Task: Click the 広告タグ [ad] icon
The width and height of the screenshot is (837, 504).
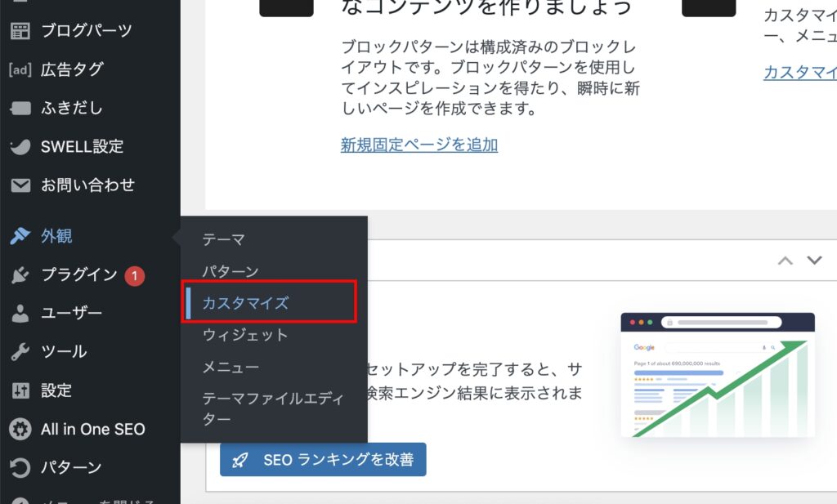Action: [x=20, y=69]
